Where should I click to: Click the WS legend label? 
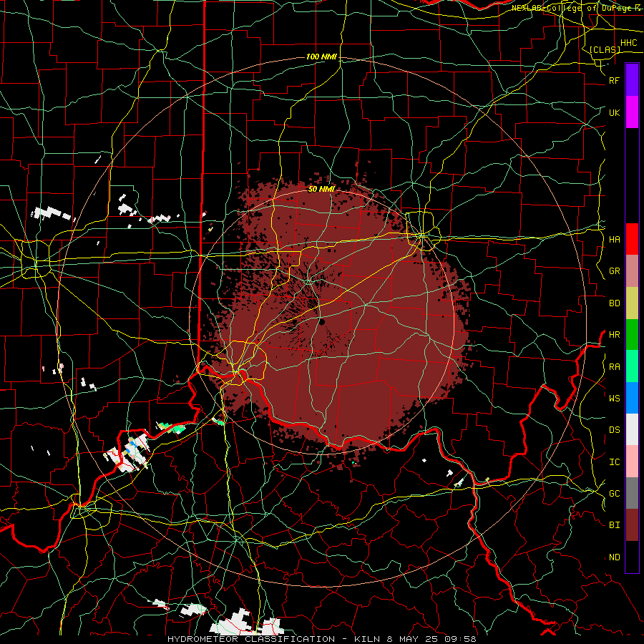614,398
